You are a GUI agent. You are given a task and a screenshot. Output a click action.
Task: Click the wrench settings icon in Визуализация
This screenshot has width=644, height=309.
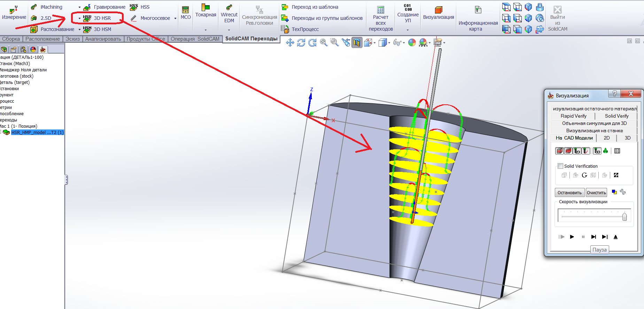pyautogui.click(x=623, y=192)
